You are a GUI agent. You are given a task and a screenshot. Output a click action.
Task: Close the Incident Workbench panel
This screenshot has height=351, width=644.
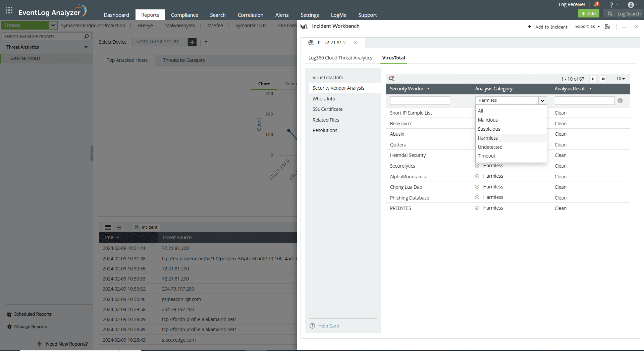click(x=636, y=27)
